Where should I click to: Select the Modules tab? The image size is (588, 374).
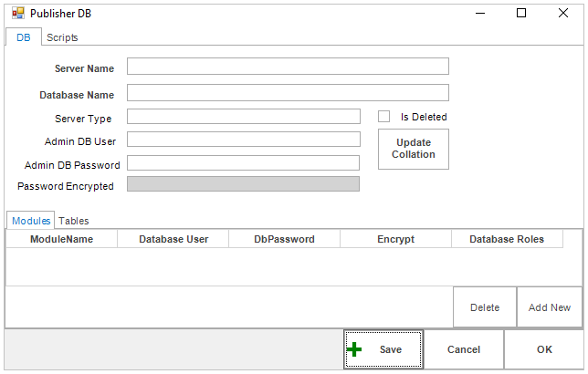pyautogui.click(x=31, y=221)
